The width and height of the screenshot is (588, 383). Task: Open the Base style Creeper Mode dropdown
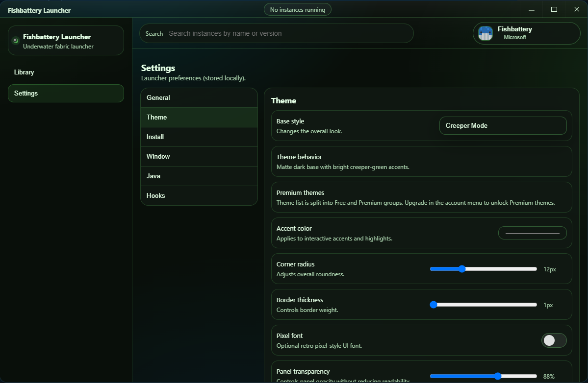point(502,125)
